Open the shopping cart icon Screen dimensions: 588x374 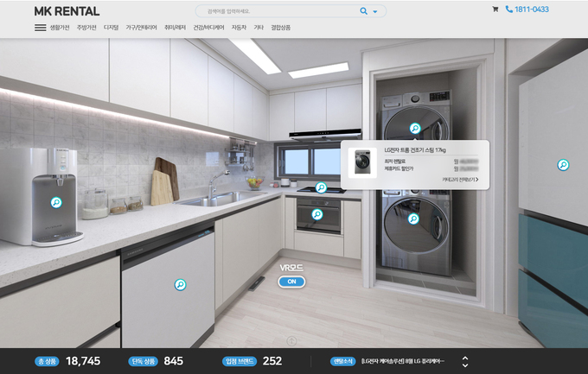(x=495, y=10)
